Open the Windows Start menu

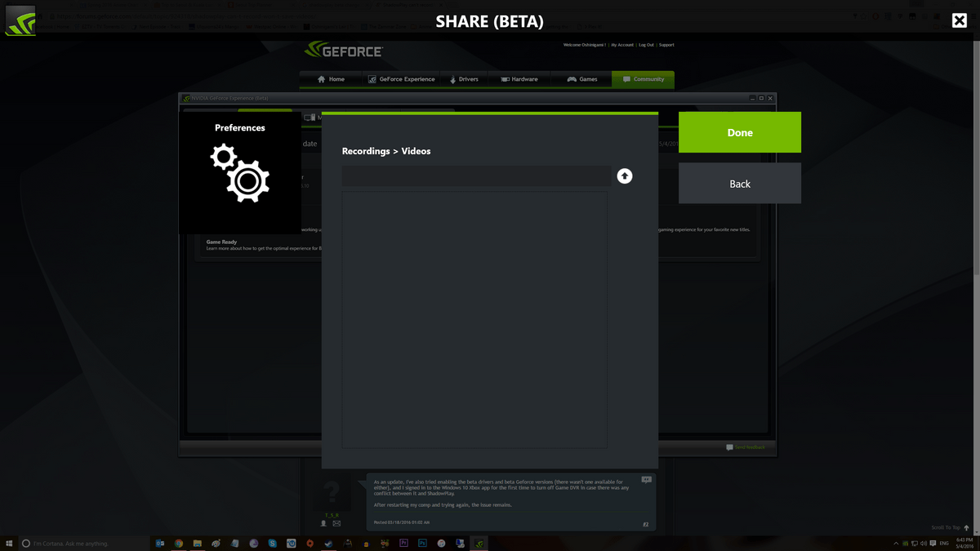(x=9, y=543)
